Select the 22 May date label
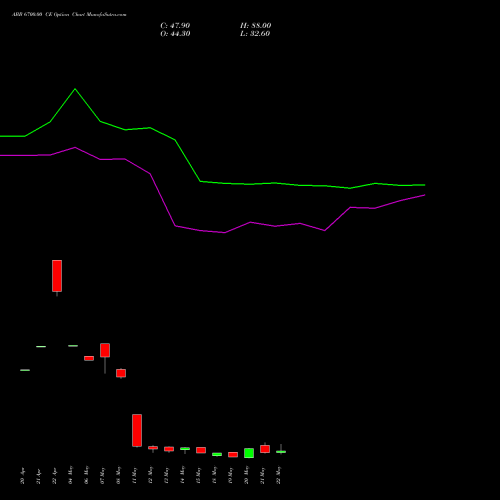The width and height of the screenshot is (500, 500). [x=278, y=475]
